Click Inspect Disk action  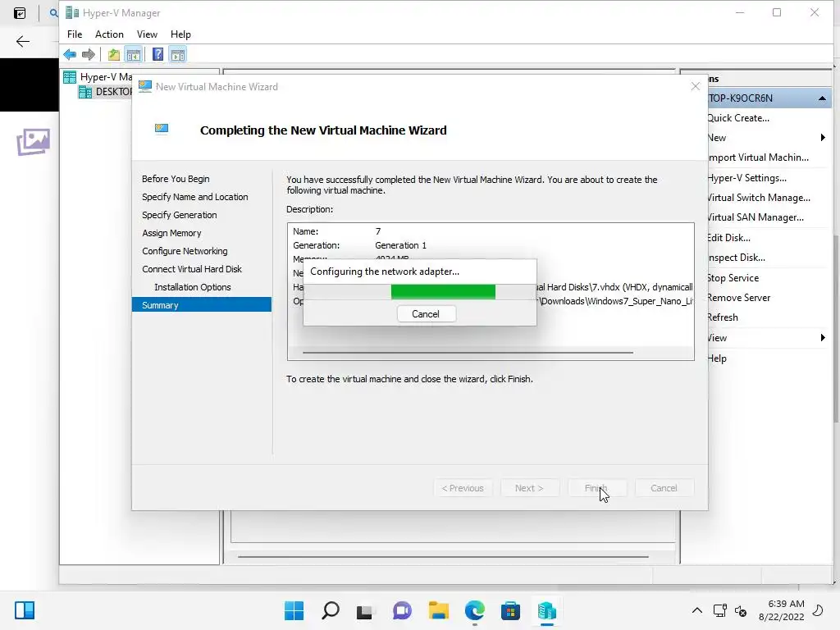pos(736,258)
